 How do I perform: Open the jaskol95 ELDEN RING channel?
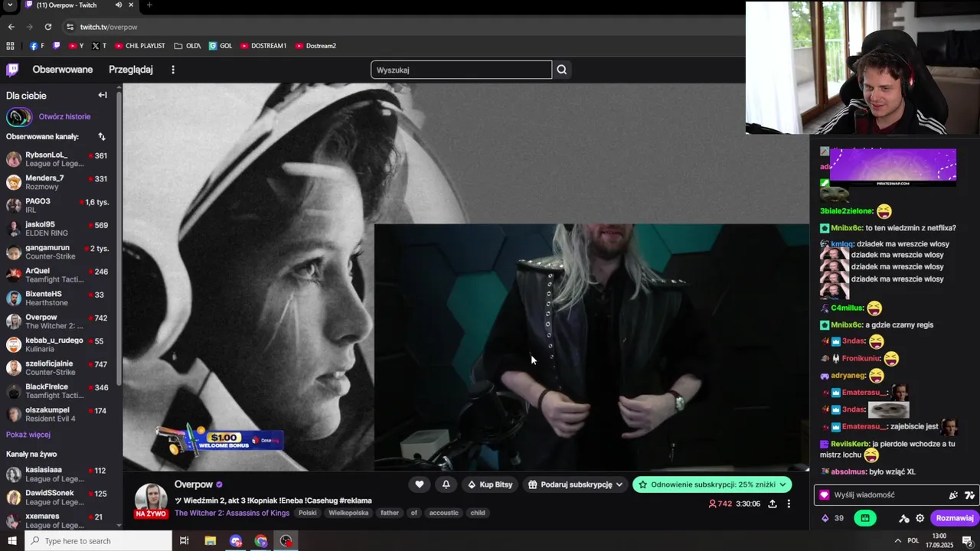pos(60,229)
